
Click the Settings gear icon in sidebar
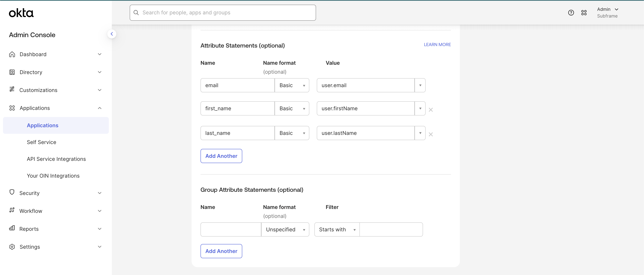pyautogui.click(x=12, y=247)
